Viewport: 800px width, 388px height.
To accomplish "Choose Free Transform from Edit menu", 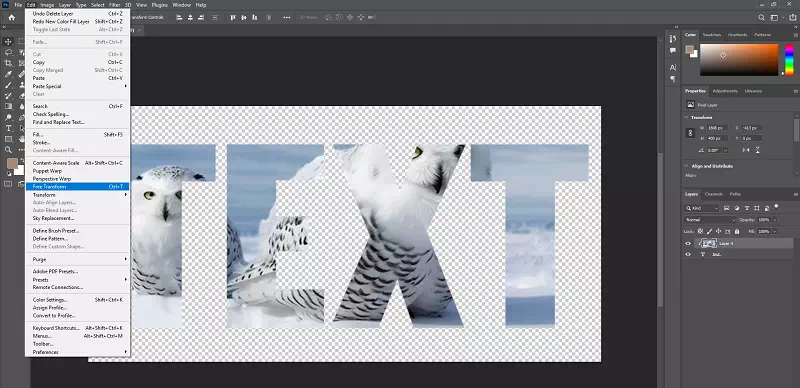I will [78, 187].
